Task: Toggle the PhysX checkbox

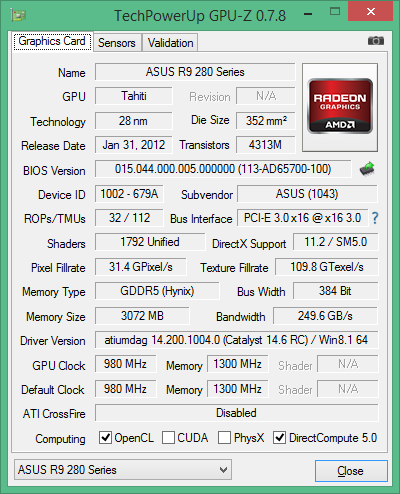Action: click(224, 437)
